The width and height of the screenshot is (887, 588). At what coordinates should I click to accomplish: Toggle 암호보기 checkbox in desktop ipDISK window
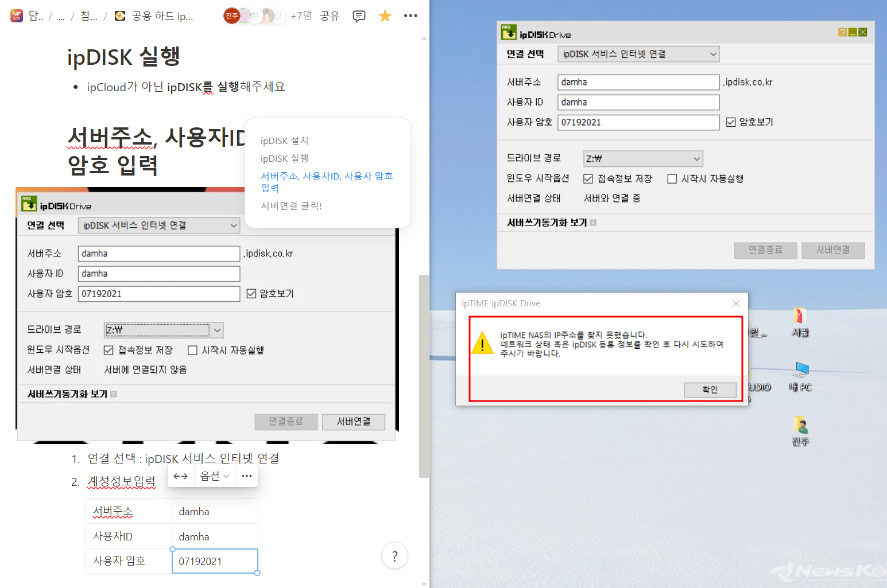point(731,122)
